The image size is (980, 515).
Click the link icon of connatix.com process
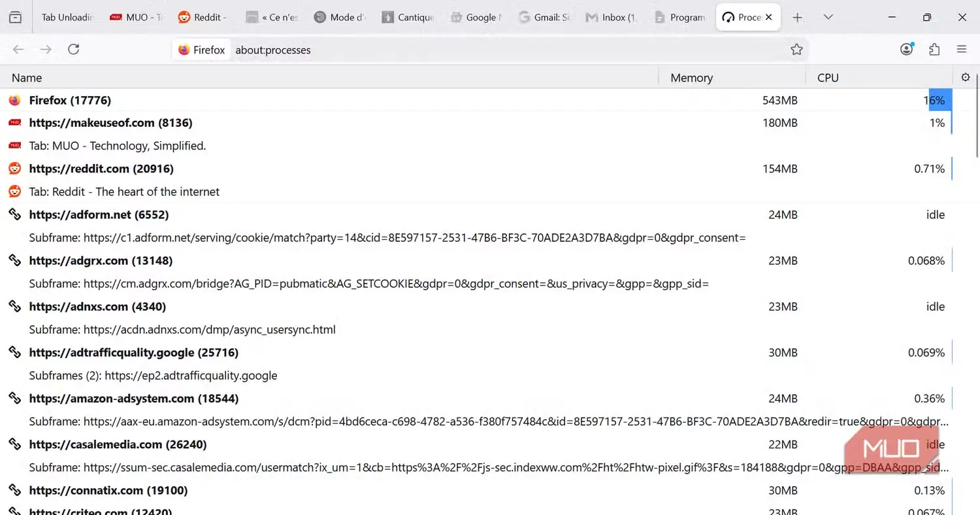pos(14,490)
